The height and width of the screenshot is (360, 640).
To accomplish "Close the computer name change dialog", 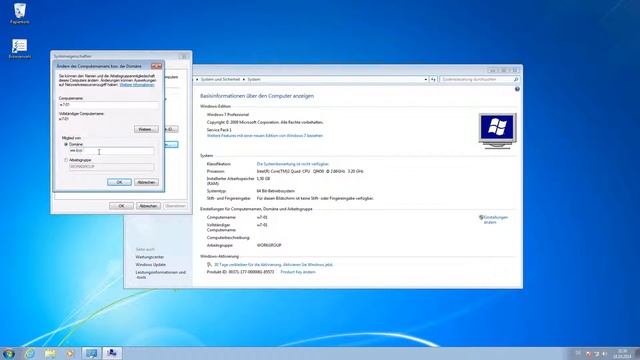I will point(156,66).
